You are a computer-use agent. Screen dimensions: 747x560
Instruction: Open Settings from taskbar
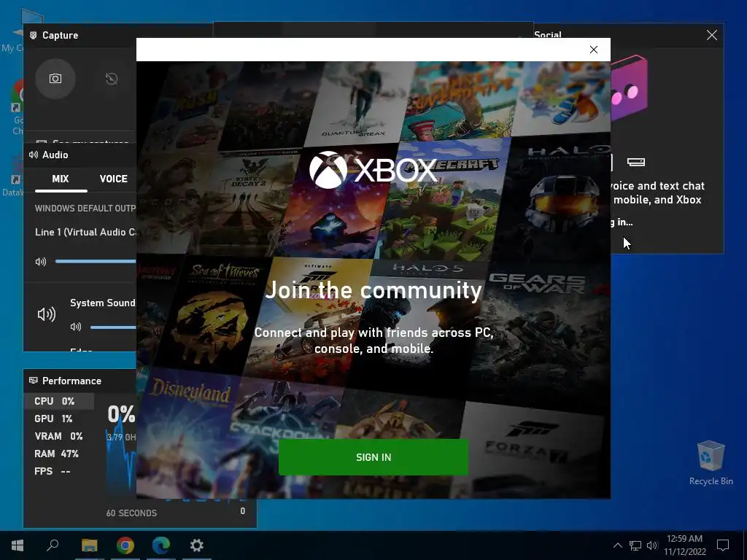(x=197, y=545)
